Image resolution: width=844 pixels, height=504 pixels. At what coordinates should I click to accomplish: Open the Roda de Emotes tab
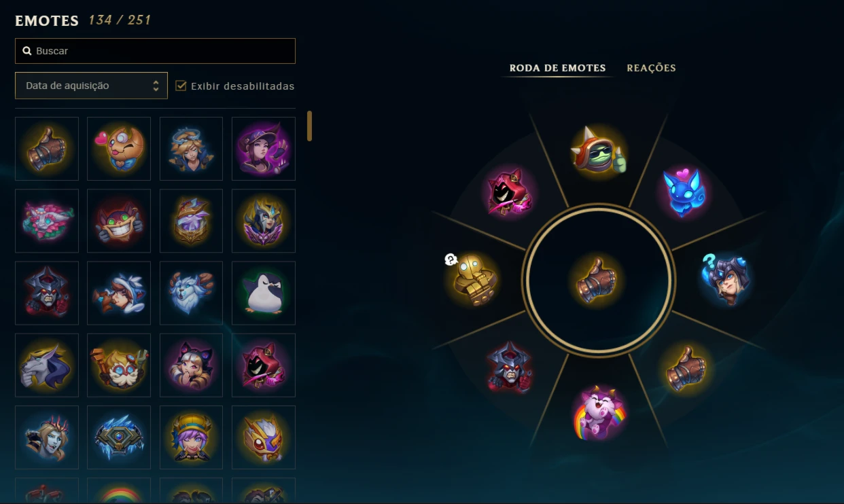pyautogui.click(x=557, y=68)
